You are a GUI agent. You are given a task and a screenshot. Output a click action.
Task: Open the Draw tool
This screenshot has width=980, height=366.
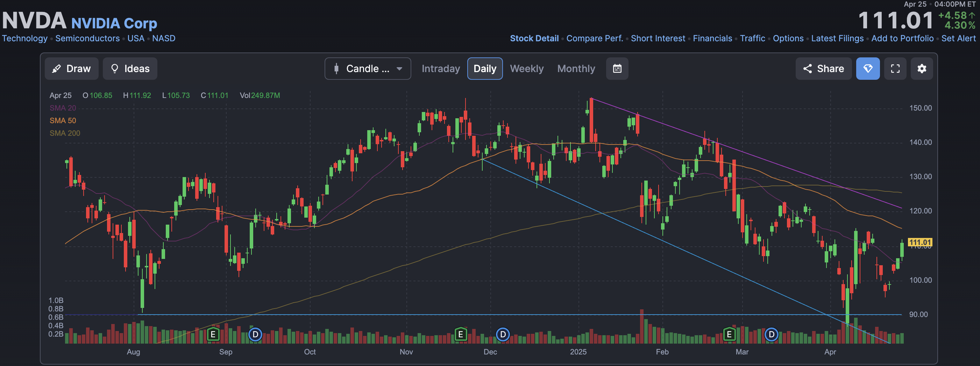71,69
